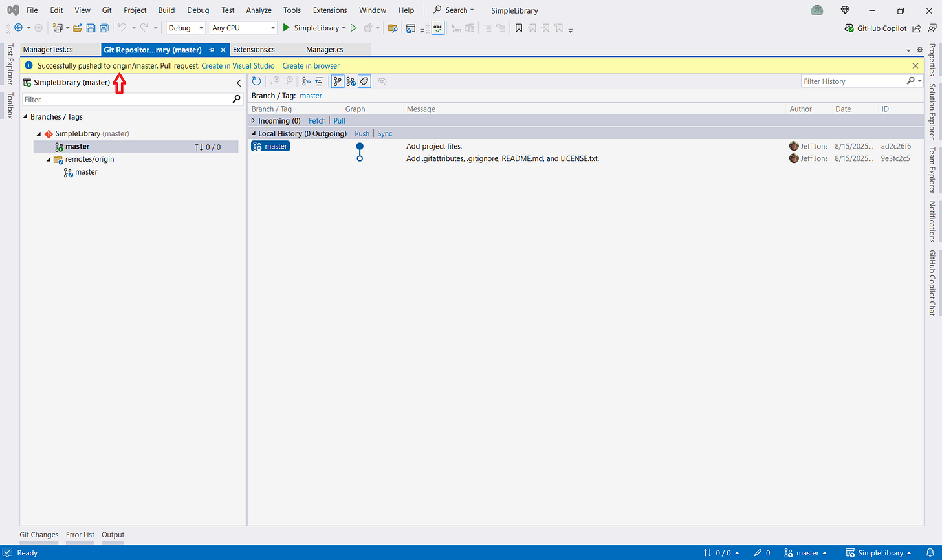Click the Find in Files folder icon

pyautogui.click(x=392, y=28)
